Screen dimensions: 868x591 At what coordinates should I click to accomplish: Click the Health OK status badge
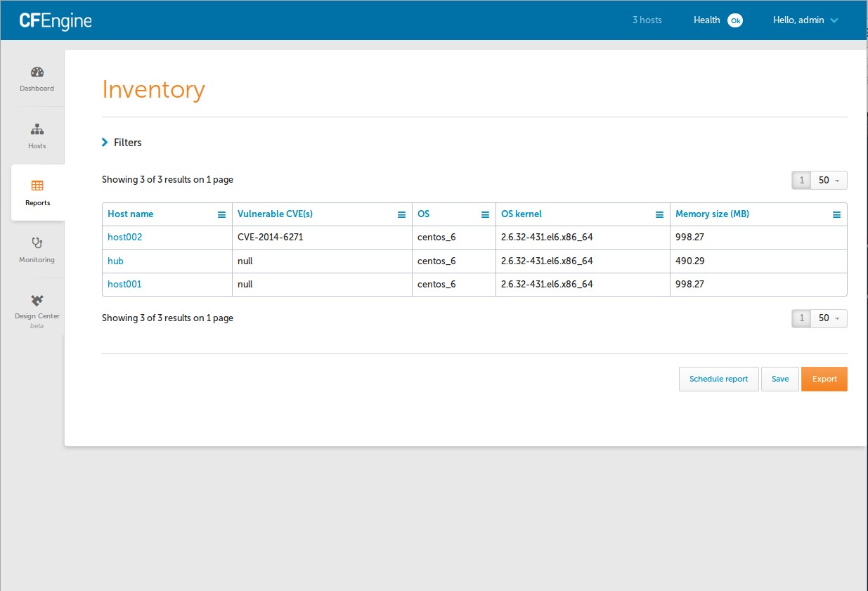point(735,20)
